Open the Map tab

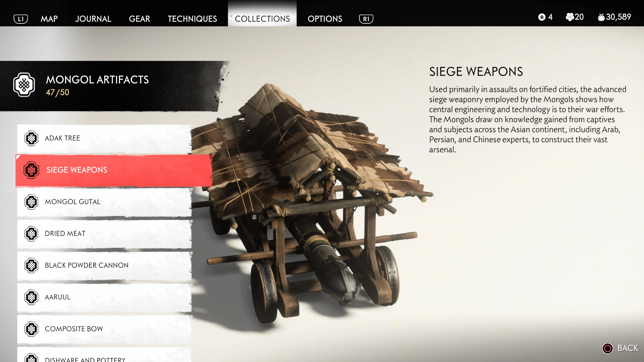tap(49, 19)
